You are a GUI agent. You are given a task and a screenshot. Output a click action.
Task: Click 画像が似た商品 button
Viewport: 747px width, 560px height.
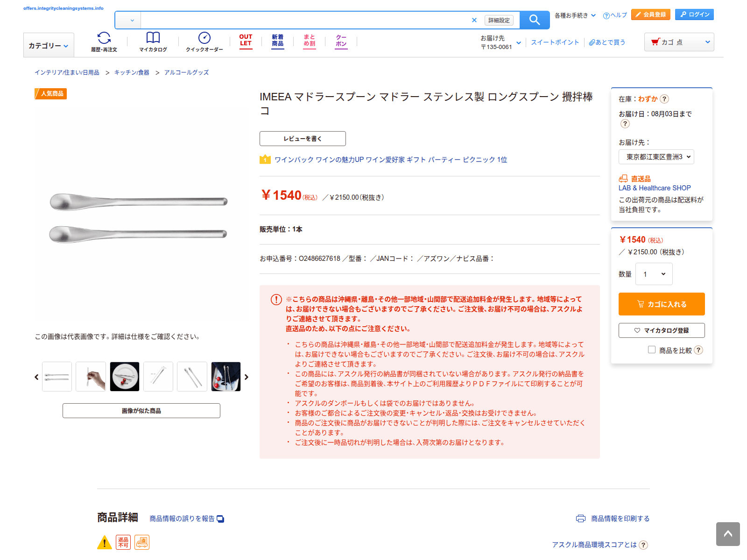point(141,411)
